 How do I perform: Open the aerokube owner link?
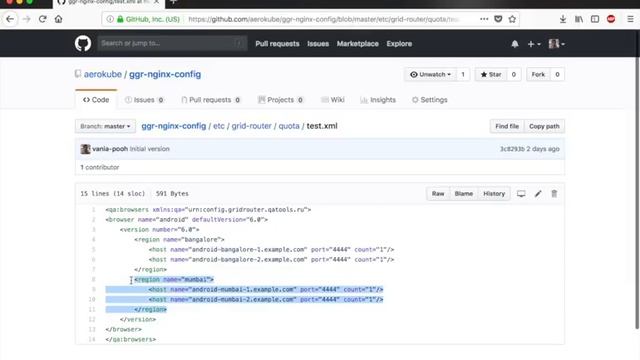click(103, 74)
